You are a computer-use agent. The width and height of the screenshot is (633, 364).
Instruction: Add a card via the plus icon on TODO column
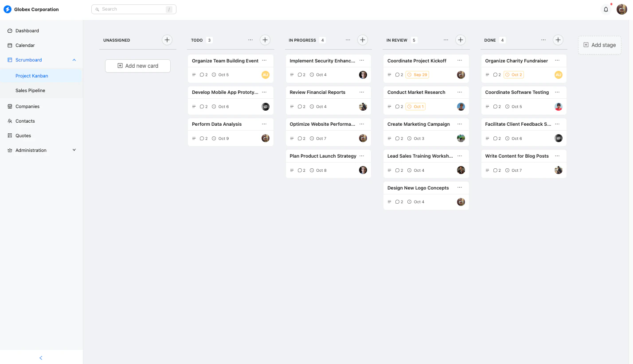click(265, 40)
